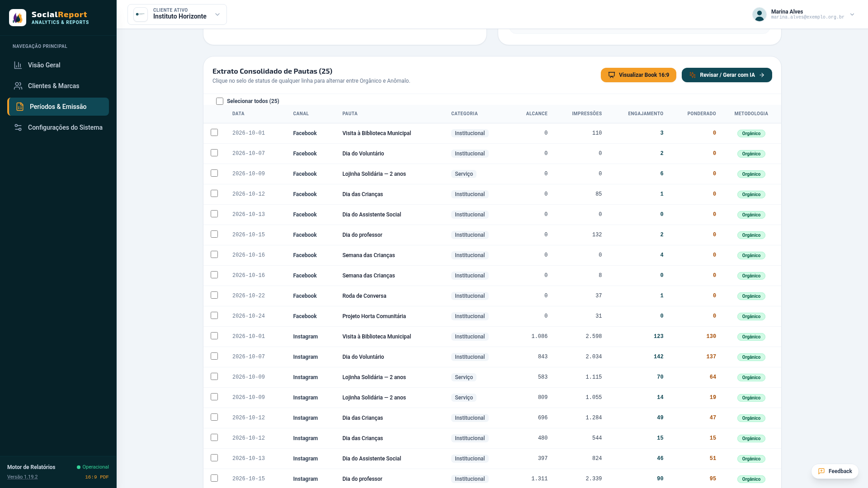This screenshot has width=868, height=488.
Task: Open the Cliente Ativo Instituto Horizonte dropdown
Action: point(177,14)
